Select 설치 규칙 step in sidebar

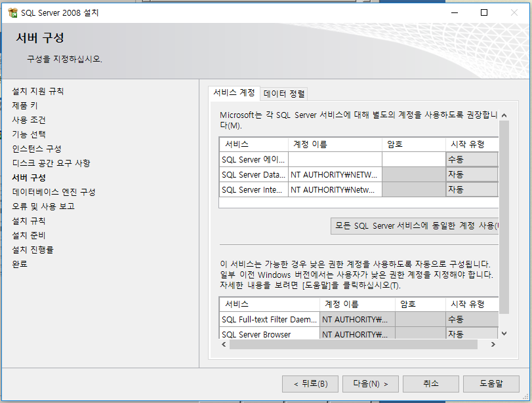click(29, 221)
